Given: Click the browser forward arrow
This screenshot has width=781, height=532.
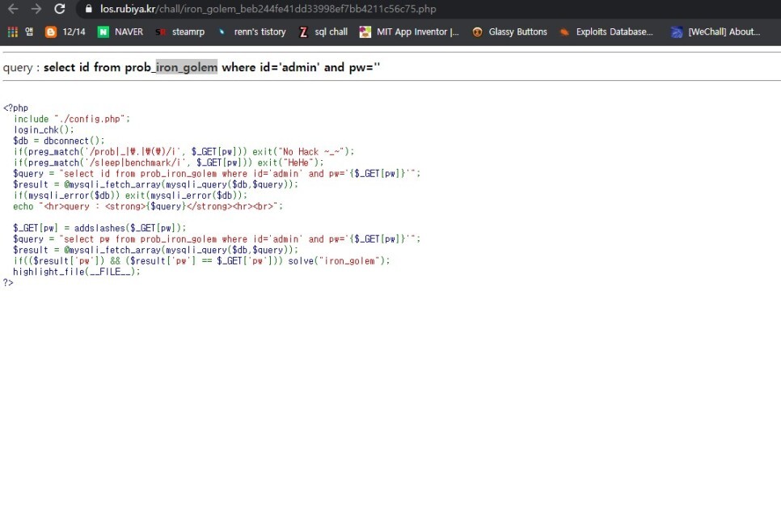Looking at the screenshot, I should (x=36, y=8).
